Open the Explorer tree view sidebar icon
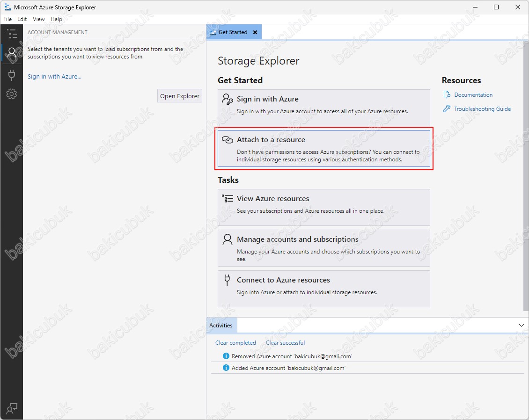This screenshot has height=420, width=529. coord(12,33)
